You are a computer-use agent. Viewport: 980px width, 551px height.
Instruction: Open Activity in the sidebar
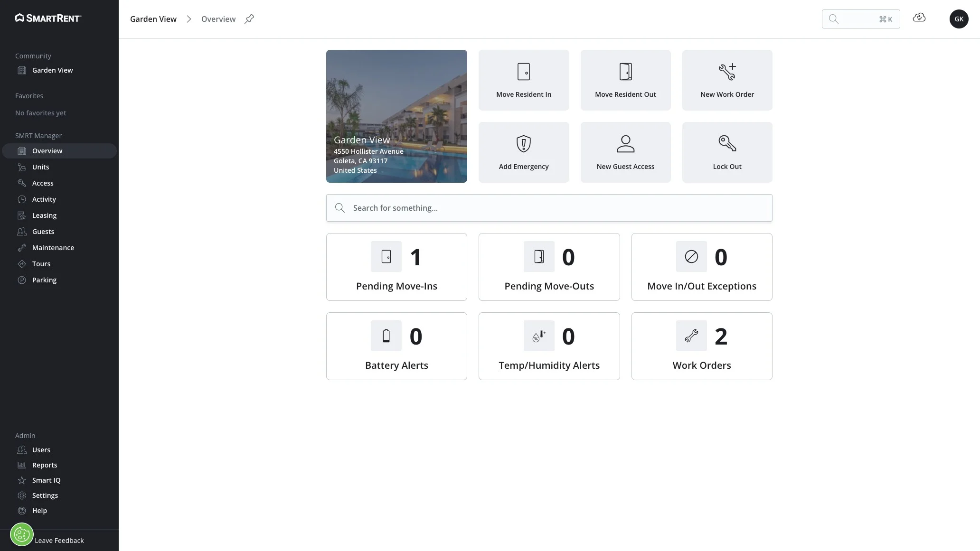[59, 199]
